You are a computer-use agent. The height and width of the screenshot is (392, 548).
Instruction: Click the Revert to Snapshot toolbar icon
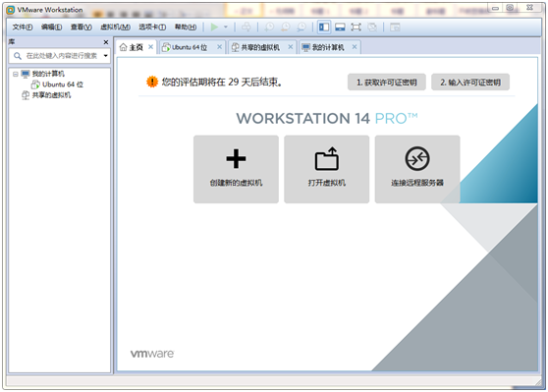(x=286, y=27)
